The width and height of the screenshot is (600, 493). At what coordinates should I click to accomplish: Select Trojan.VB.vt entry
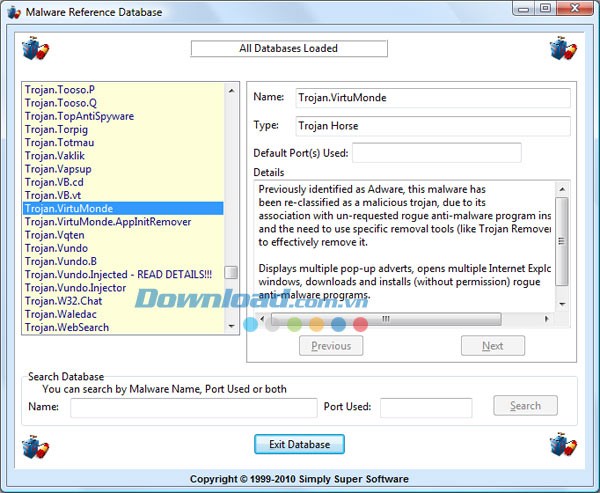123,195
